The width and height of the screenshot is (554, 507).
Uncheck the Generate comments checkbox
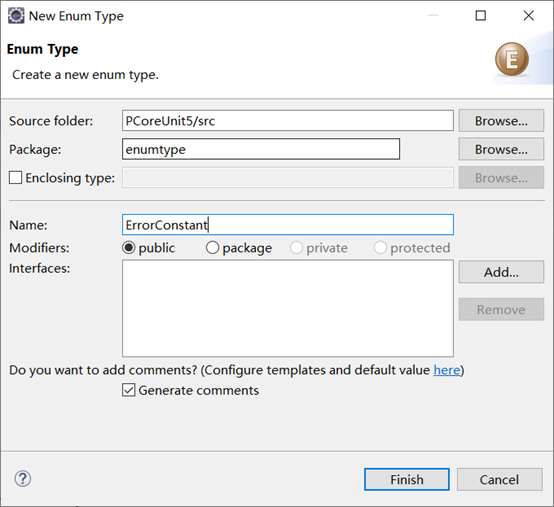click(x=129, y=390)
